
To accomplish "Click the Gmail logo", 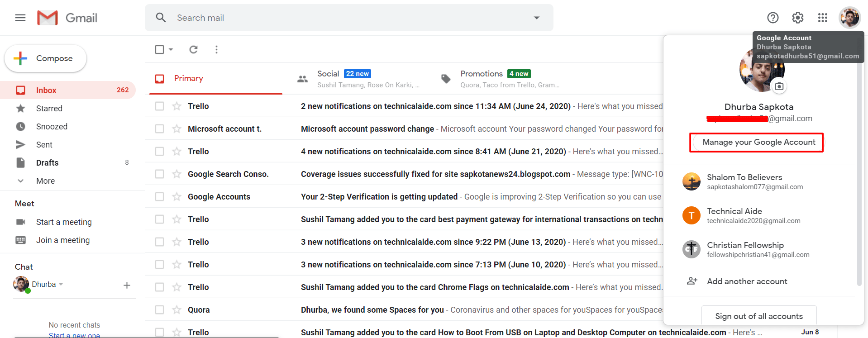I will tap(67, 18).
